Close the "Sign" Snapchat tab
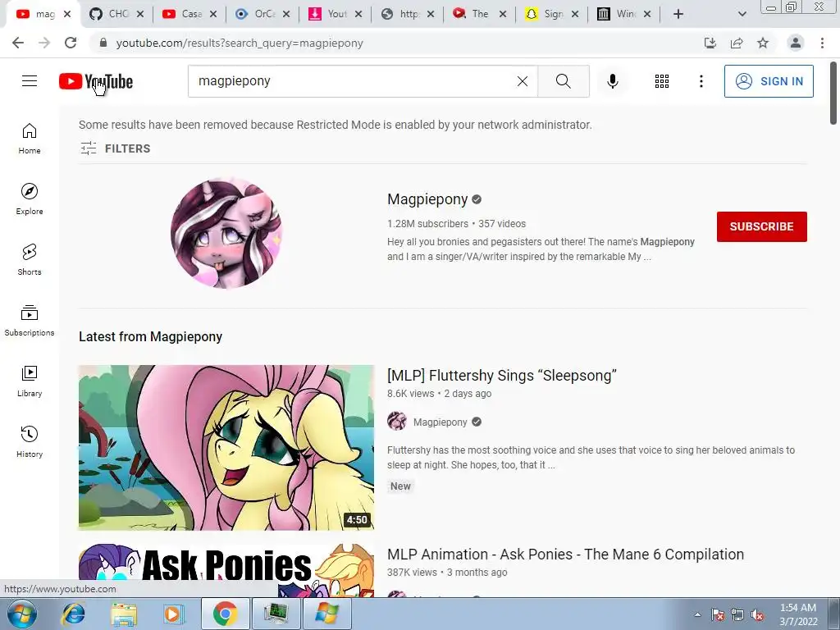 [575, 15]
